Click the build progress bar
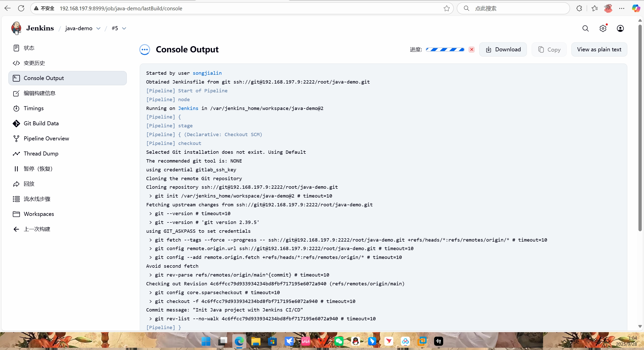This screenshot has width=644, height=350. click(445, 50)
